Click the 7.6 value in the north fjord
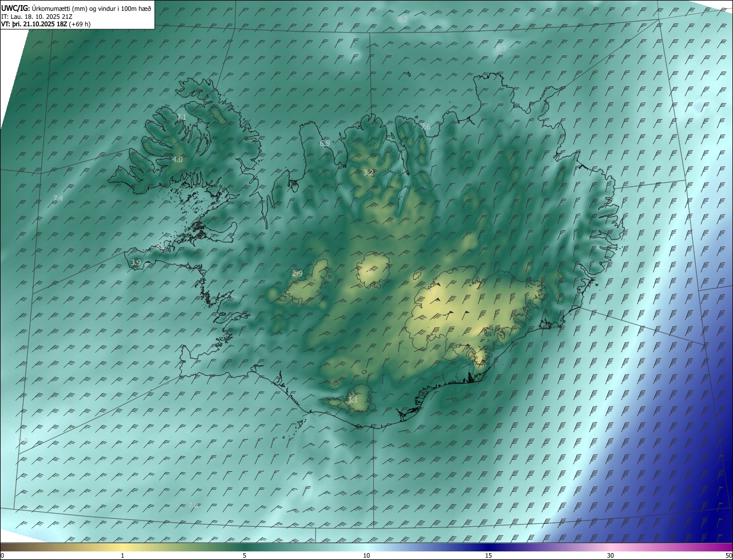 click(x=425, y=127)
